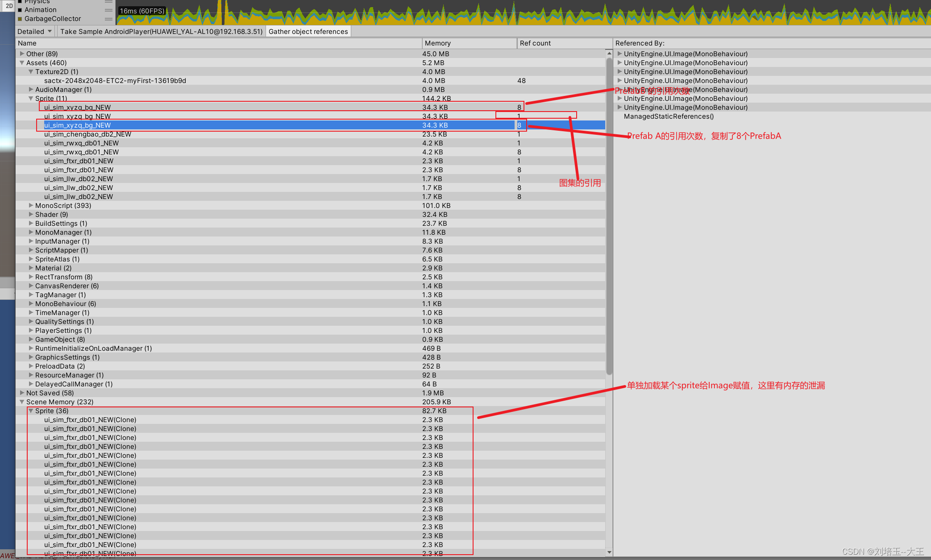The image size is (931, 560).
Task: Sort by the Name column header
Action: (219, 43)
